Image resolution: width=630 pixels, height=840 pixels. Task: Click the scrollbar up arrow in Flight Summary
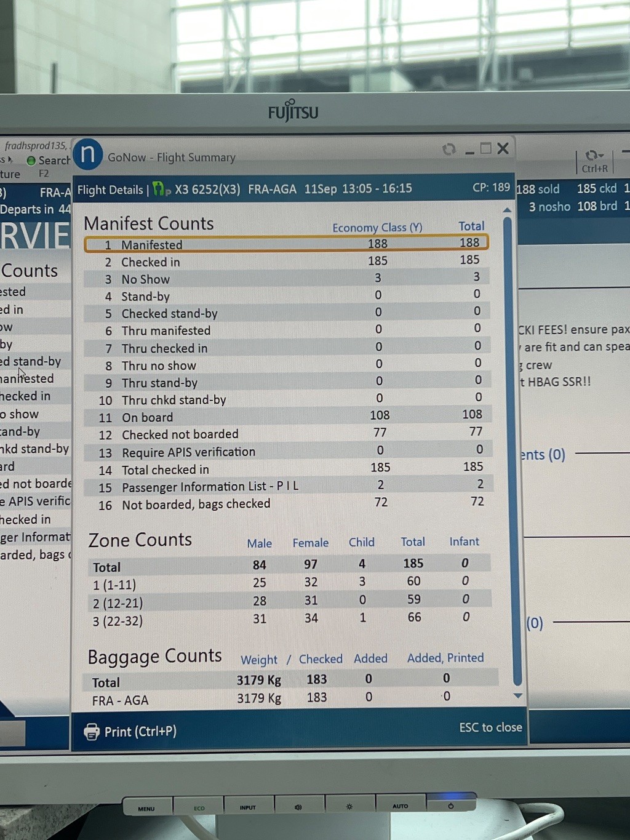[508, 210]
